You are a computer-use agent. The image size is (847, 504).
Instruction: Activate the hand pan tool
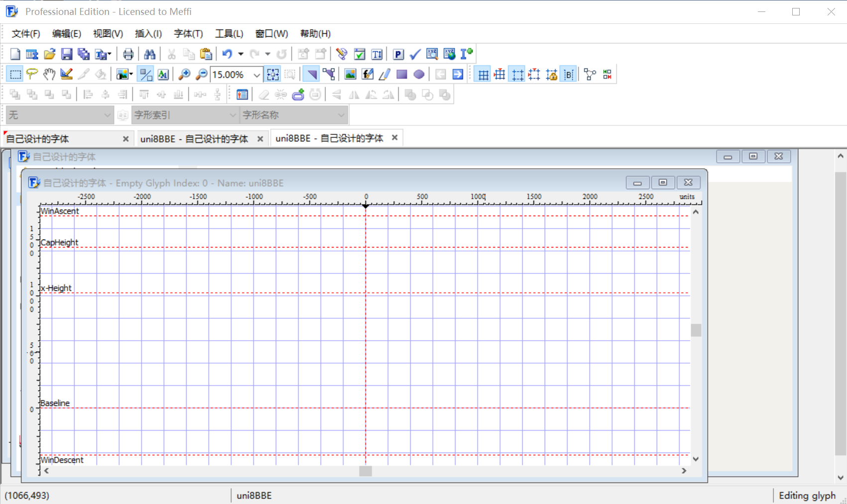(49, 74)
